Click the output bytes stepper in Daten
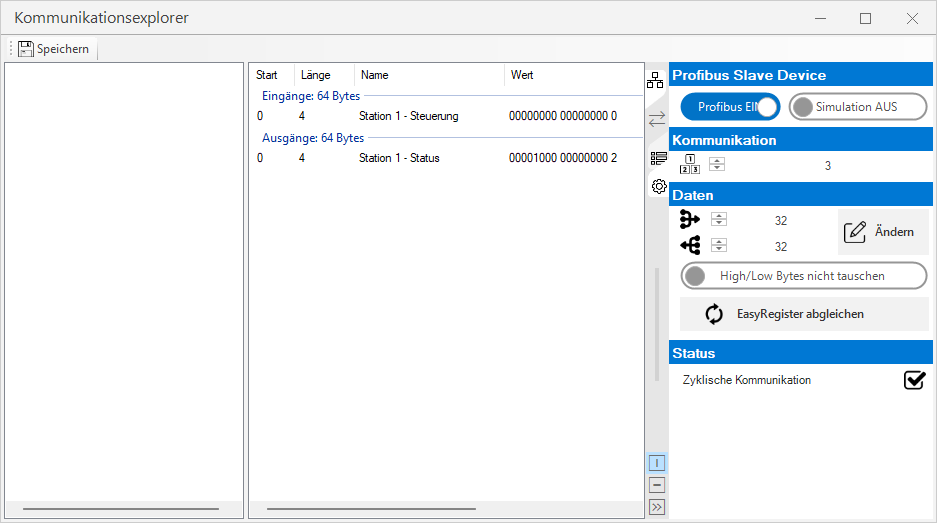 pos(718,246)
